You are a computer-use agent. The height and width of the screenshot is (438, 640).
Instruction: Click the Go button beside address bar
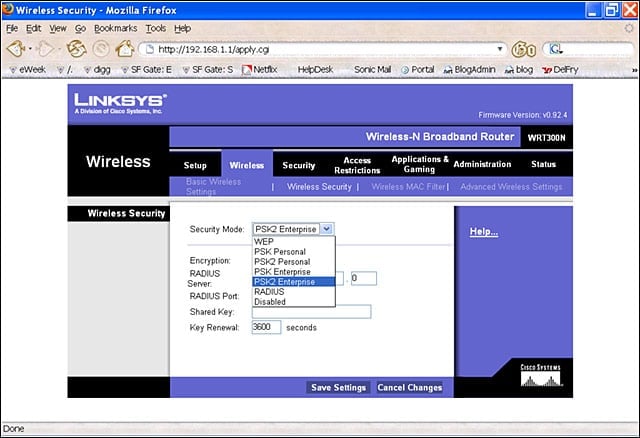(x=524, y=50)
